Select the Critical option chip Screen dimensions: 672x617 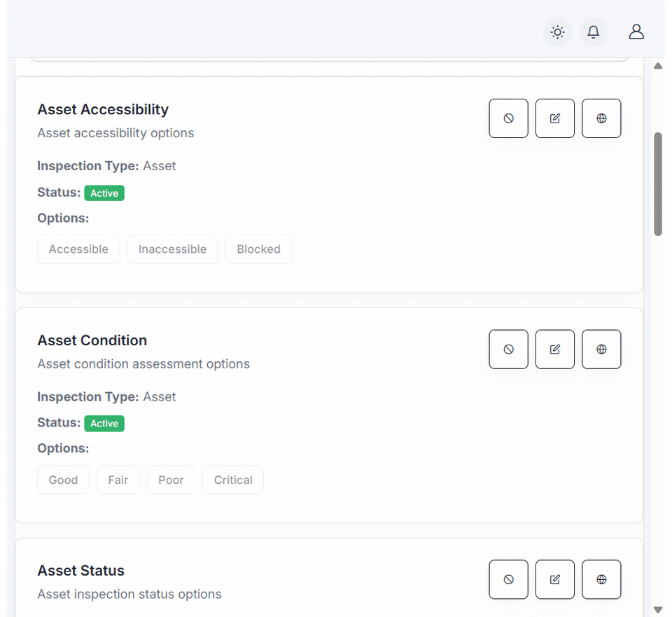[232, 480]
